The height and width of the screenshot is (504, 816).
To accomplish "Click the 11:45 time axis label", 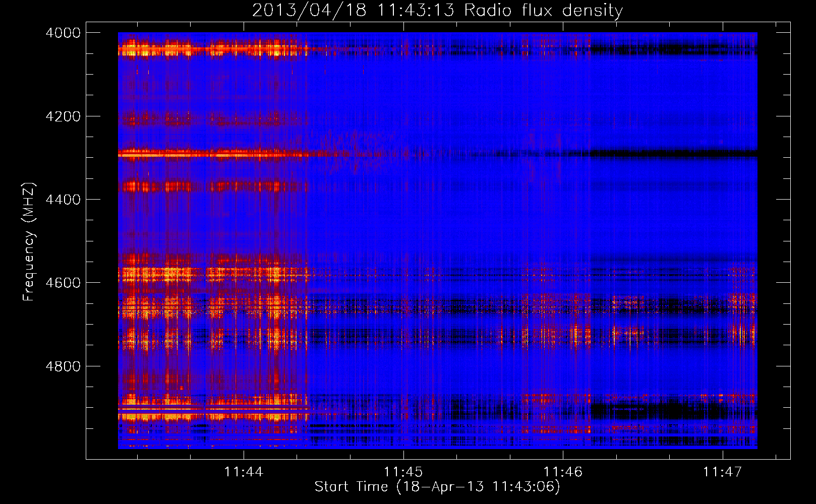I will (x=403, y=472).
